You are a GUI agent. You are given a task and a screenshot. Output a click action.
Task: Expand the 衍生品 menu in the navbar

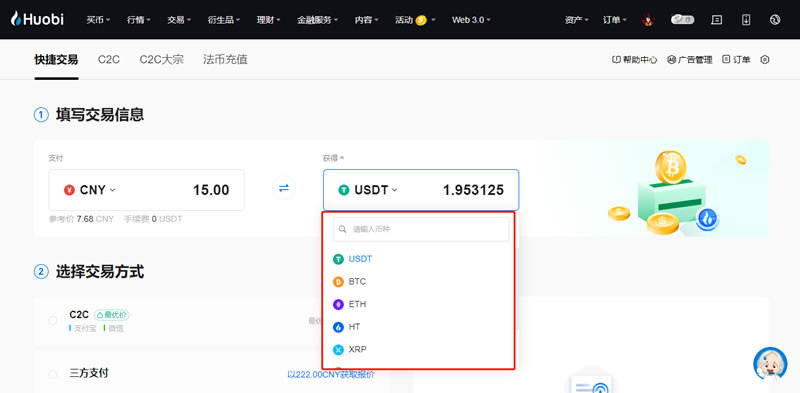point(224,20)
